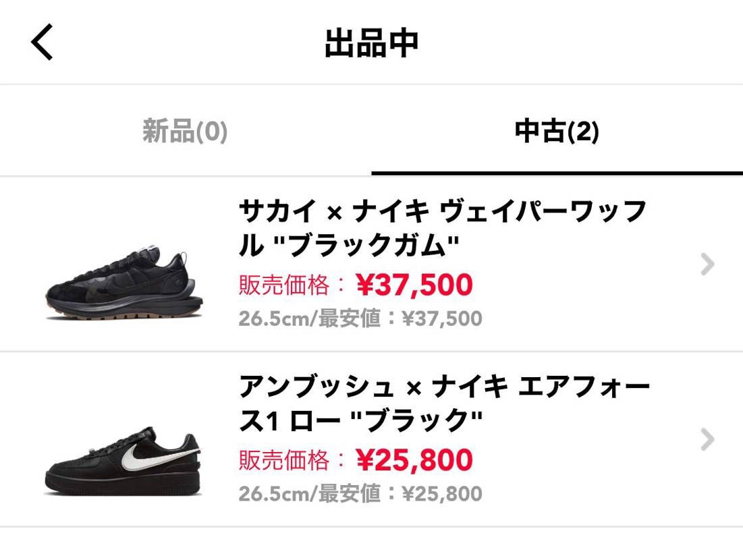
Task: Click the 26.5cm/最安値：¥25,800 detail line
Action: (x=360, y=494)
